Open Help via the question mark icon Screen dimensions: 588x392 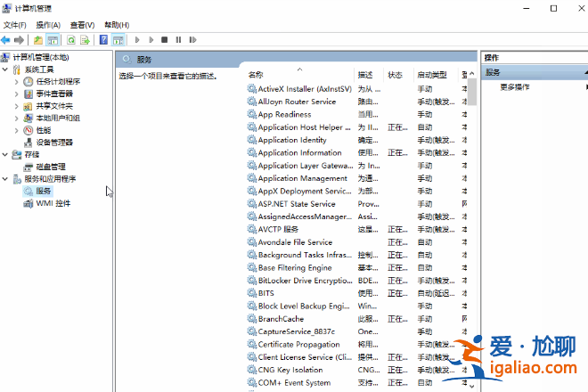(103, 40)
